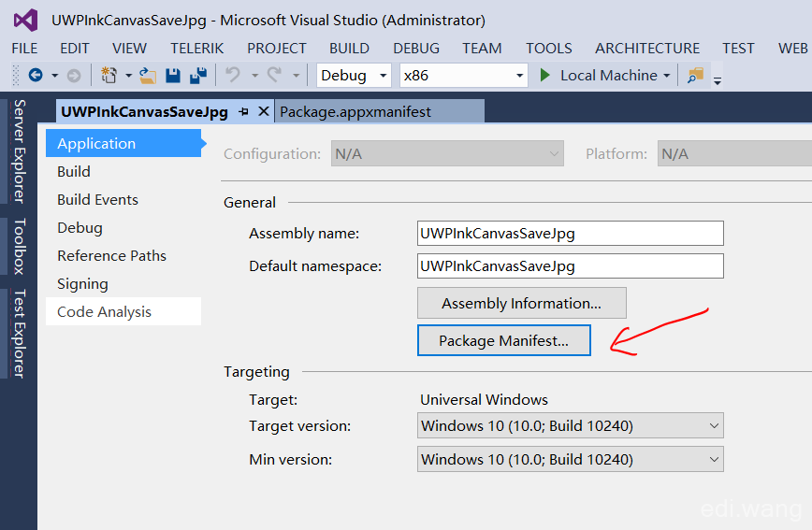Open the BUILD menu

coord(350,49)
